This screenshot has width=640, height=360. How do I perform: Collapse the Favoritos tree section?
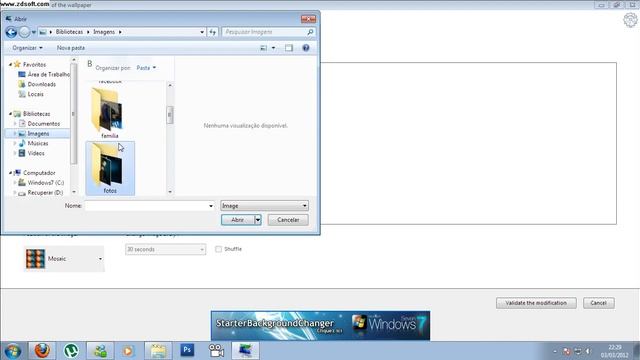[x=11, y=64]
